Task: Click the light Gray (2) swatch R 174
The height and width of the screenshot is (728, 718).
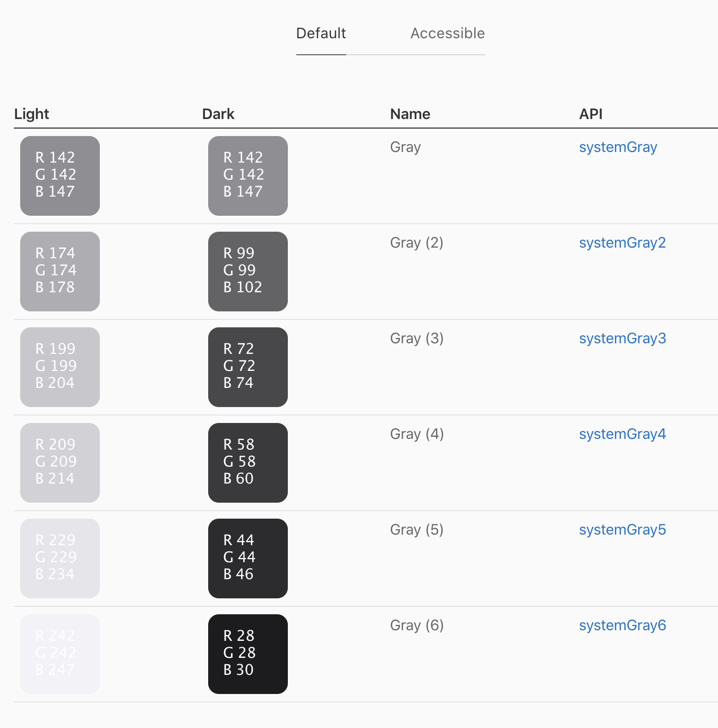Action: point(60,272)
